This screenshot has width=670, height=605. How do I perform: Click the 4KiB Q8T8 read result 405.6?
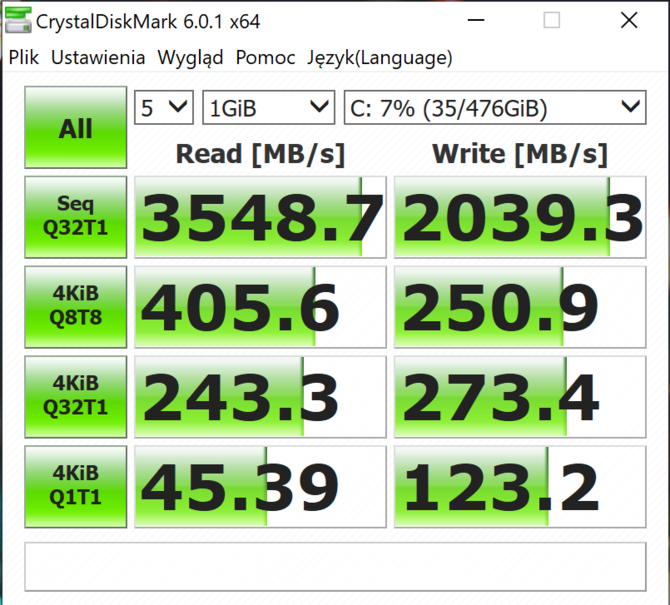coord(260,307)
